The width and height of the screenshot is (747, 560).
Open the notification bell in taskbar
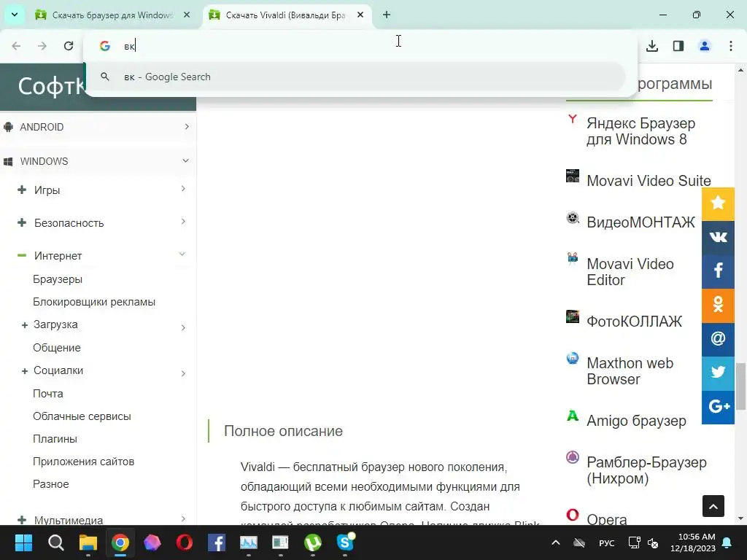727,542
